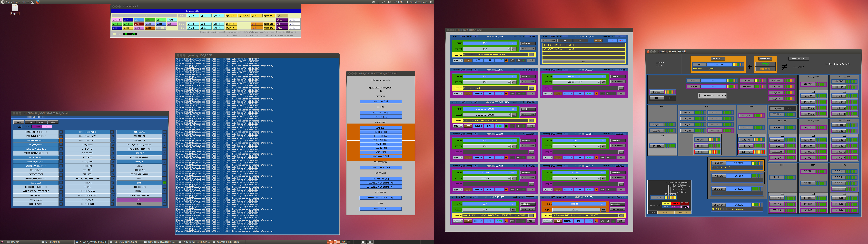Select the OBSERVING [10] mode button

point(380,101)
